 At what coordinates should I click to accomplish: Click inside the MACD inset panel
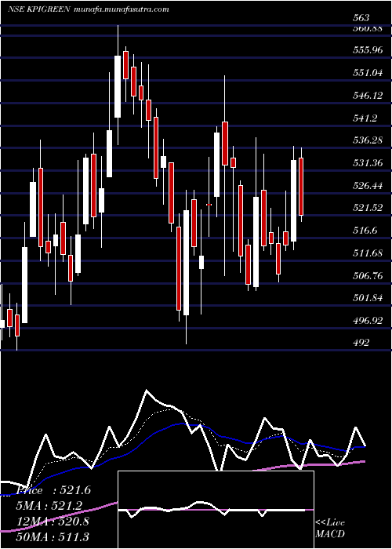click(x=216, y=510)
